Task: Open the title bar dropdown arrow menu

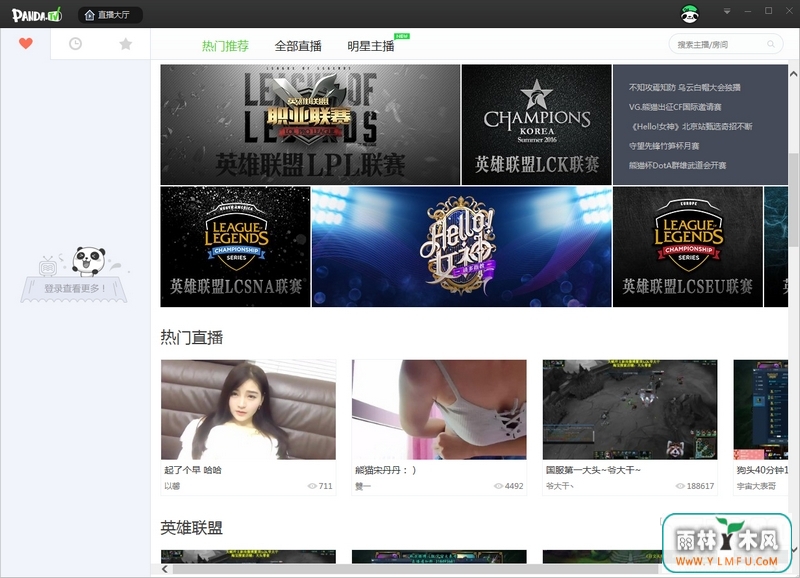Action: (x=727, y=11)
